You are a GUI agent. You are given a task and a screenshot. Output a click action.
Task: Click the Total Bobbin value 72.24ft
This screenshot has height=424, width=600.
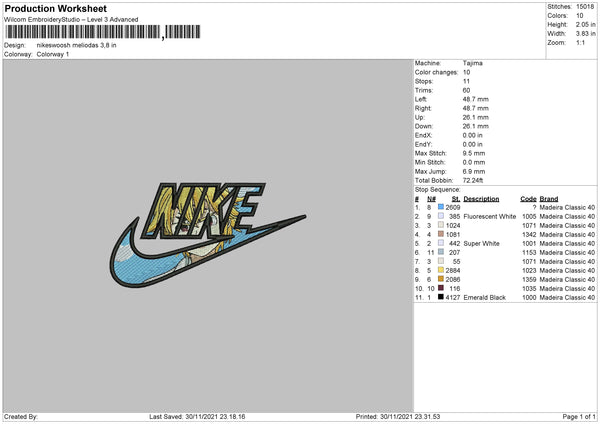click(x=473, y=180)
